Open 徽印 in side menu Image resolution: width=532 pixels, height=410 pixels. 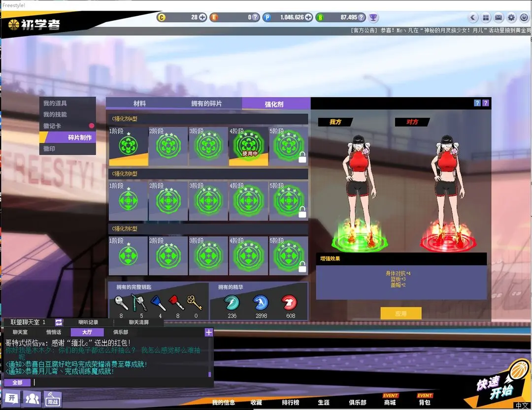(x=67, y=149)
